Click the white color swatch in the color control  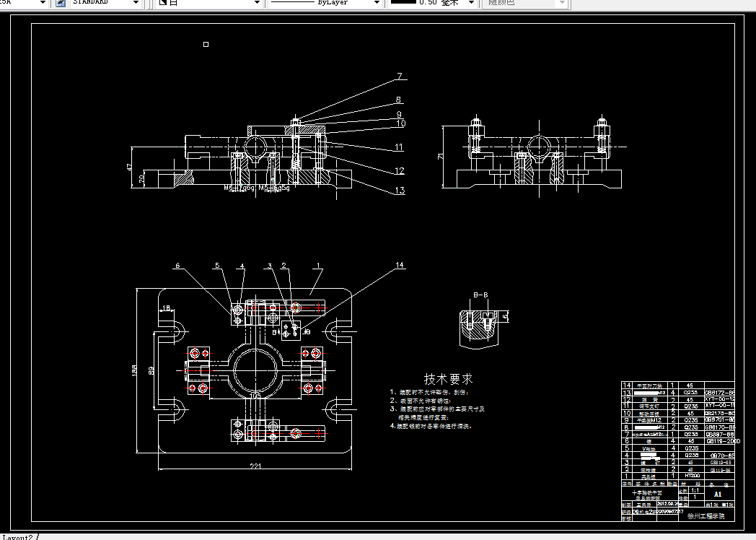(163, 2)
